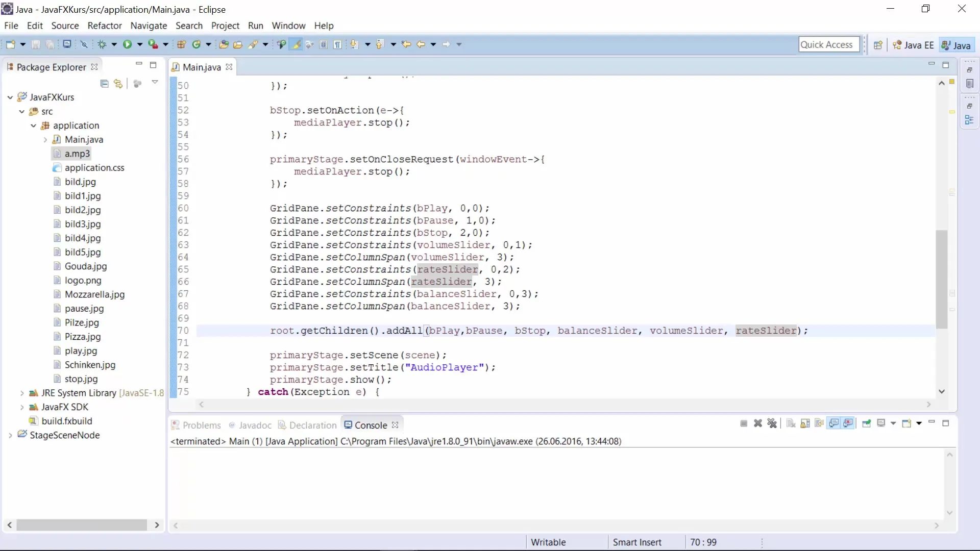
Task: Open the Refactor menu
Action: [104, 26]
